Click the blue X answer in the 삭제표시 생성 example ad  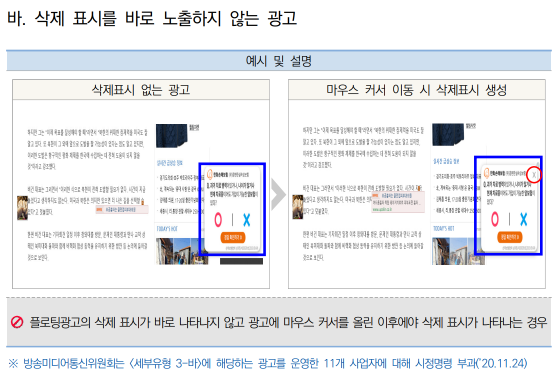click(x=524, y=219)
